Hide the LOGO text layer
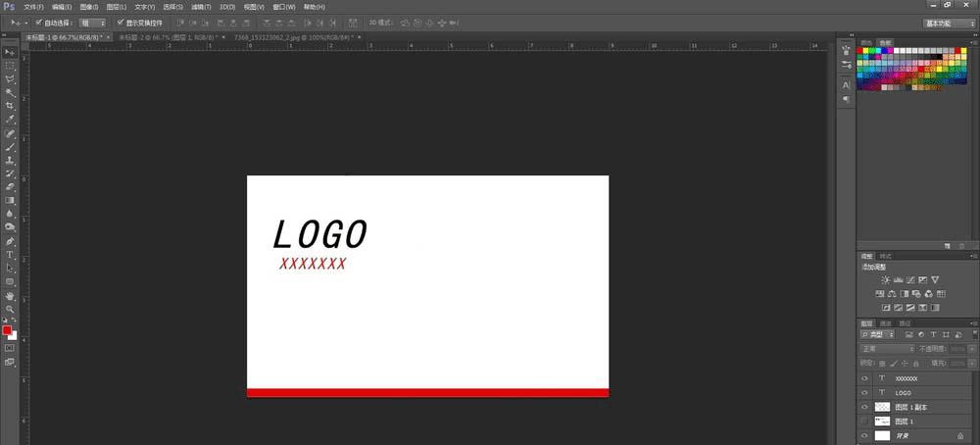 [865, 392]
